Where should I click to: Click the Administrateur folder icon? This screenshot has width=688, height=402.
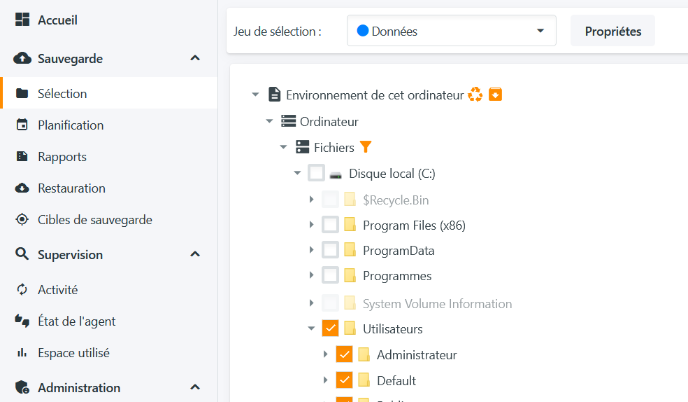[x=364, y=354]
